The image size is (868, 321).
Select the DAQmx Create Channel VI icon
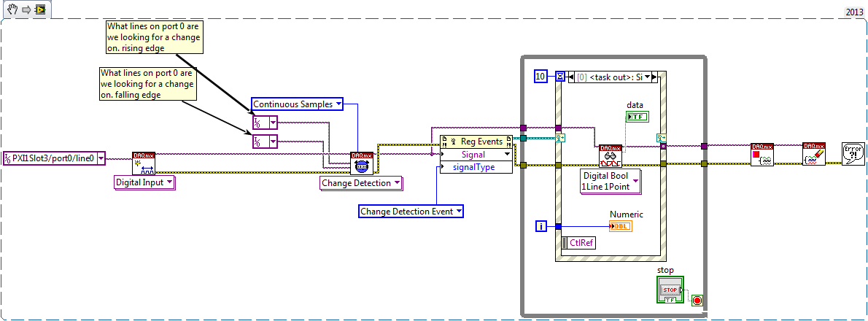pos(144,163)
